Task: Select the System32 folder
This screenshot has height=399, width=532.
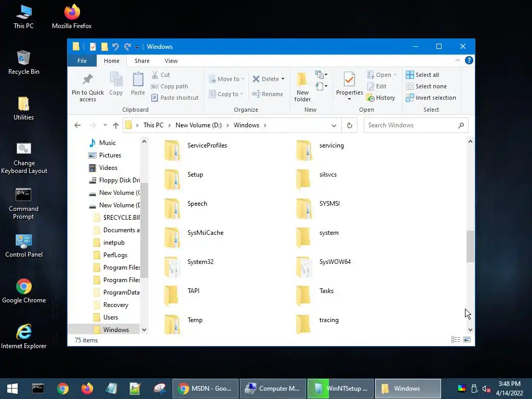Action: (190, 267)
